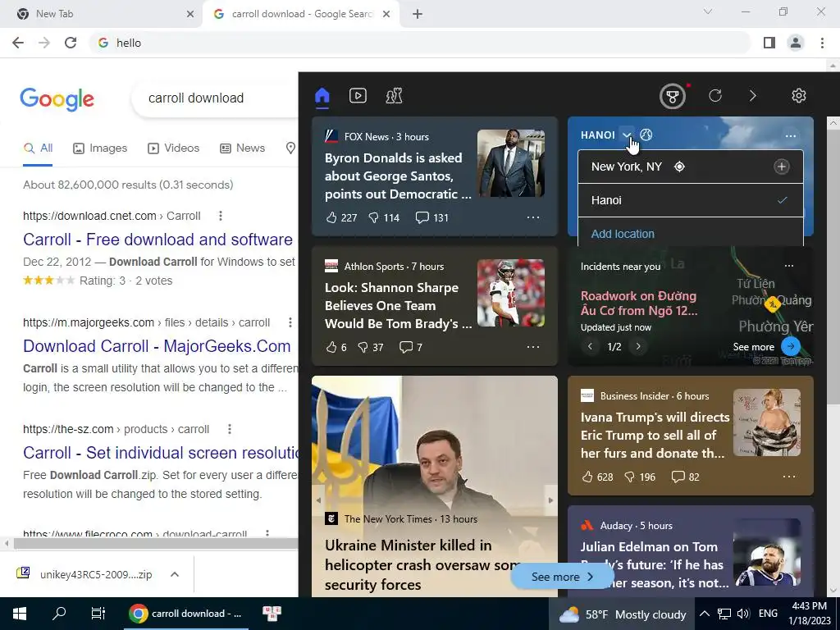Open more options on Business Insider card
Image resolution: width=840 pixels, height=630 pixels.
(789, 477)
